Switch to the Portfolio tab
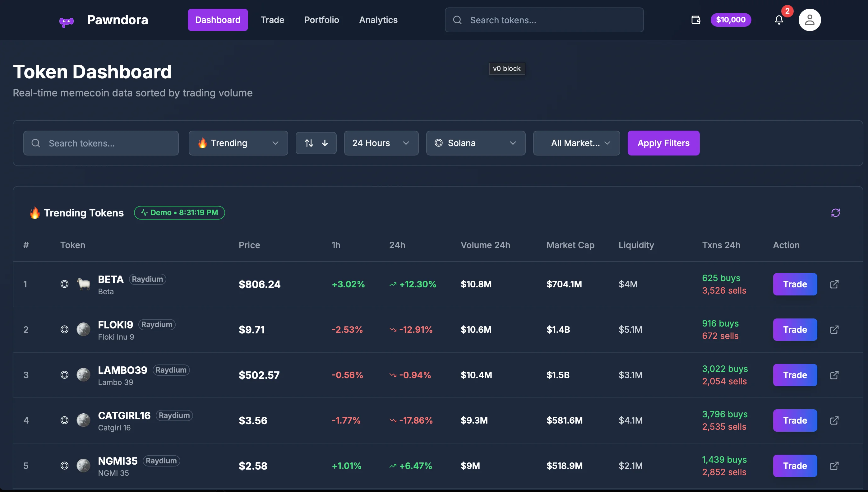This screenshot has width=868, height=492. click(x=321, y=20)
